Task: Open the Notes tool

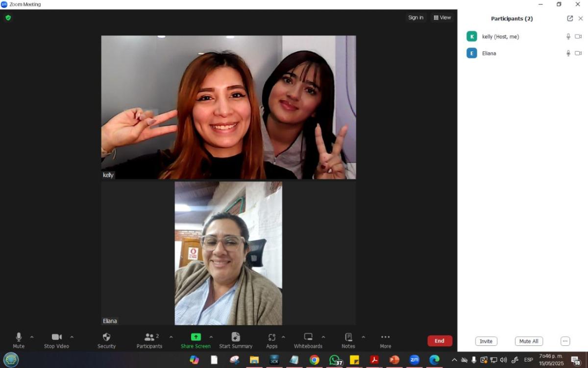Action: 348,337
